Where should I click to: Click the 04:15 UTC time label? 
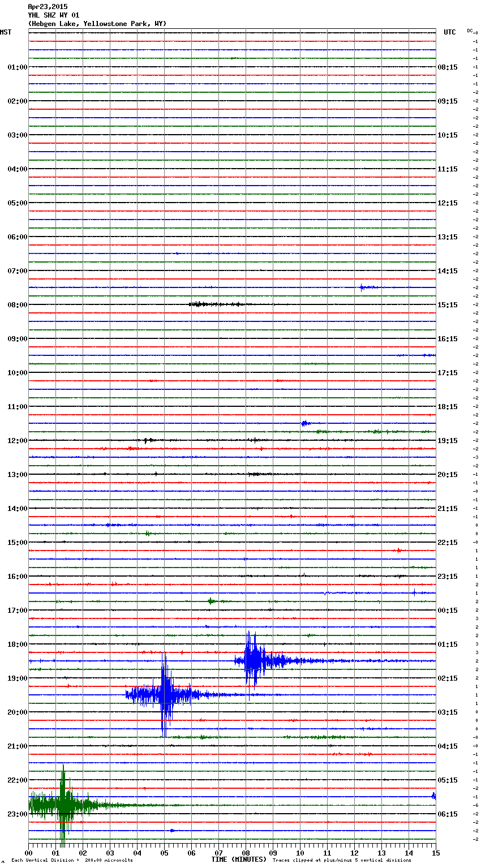click(x=448, y=746)
